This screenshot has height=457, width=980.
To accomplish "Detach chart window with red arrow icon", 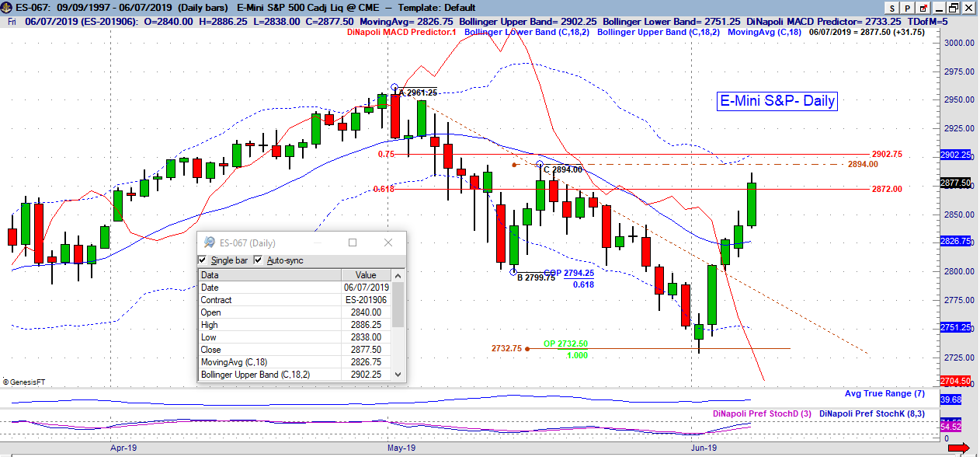I will point(923,7).
